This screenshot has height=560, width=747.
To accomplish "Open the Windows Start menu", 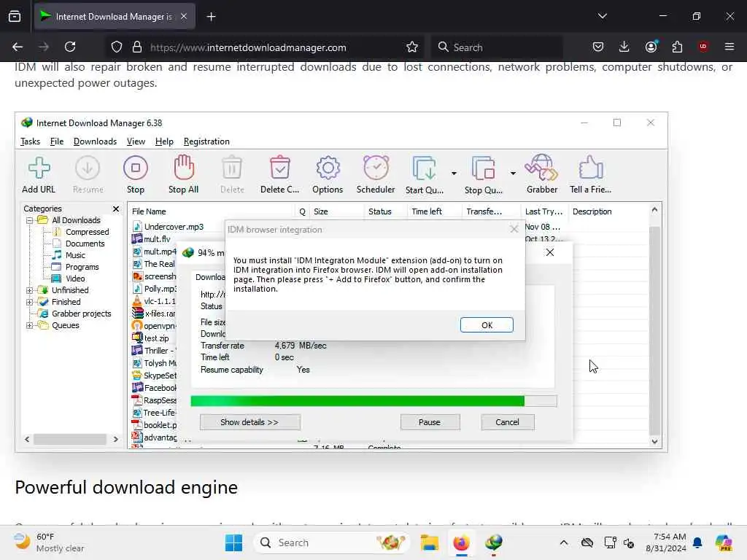I will coord(233,542).
